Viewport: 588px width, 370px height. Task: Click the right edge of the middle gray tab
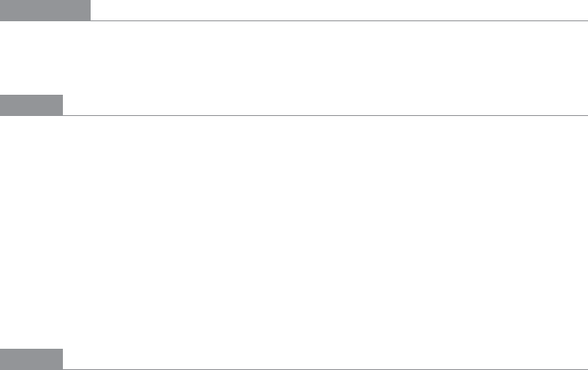click(62, 105)
